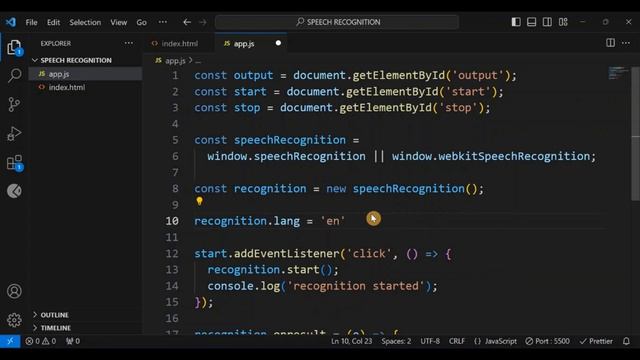
Task: Click EXPLORER panel title
Action: pyautogui.click(x=56, y=43)
